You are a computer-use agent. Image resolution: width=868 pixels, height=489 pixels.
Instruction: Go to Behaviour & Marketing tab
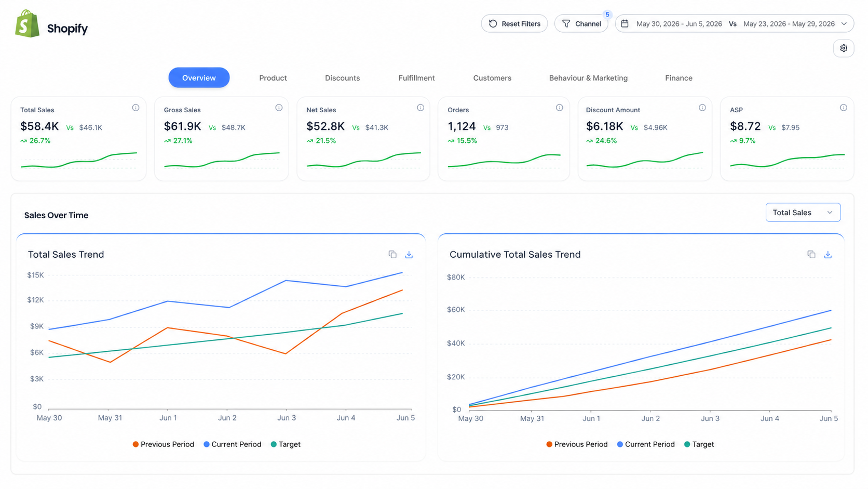(x=588, y=78)
